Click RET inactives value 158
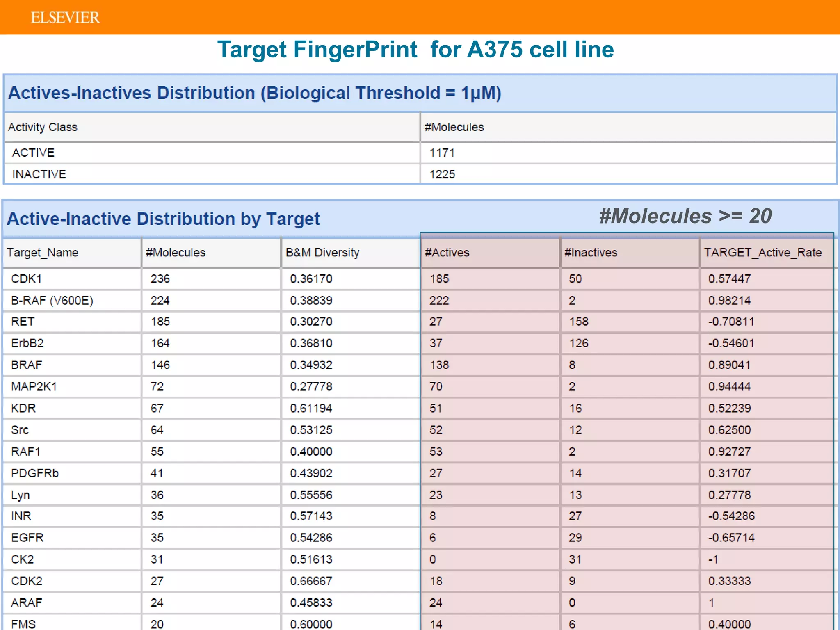The image size is (840, 630). tap(579, 322)
